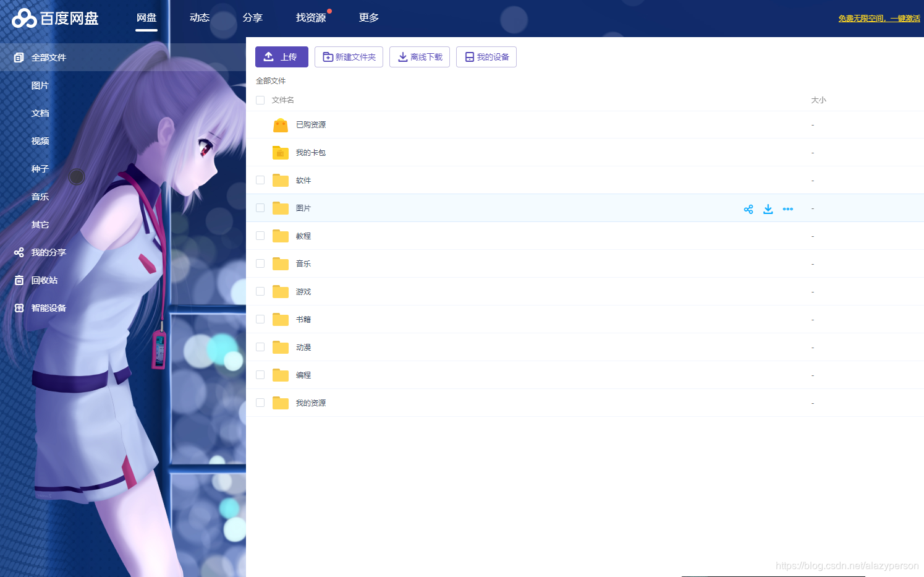Image resolution: width=924 pixels, height=577 pixels.
Task: Click the 教程 folder icon
Action: pos(281,236)
